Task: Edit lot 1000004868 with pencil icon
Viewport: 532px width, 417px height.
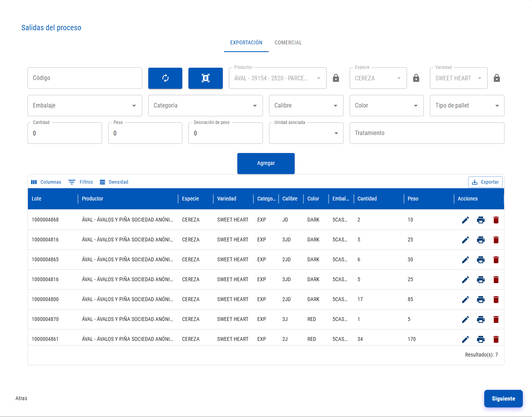Action: pyautogui.click(x=465, y=220)
